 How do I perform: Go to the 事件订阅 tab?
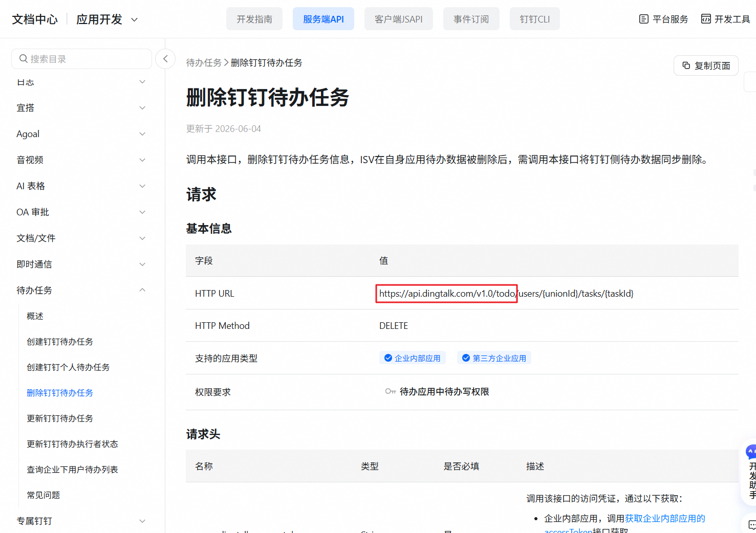(471, 19)
